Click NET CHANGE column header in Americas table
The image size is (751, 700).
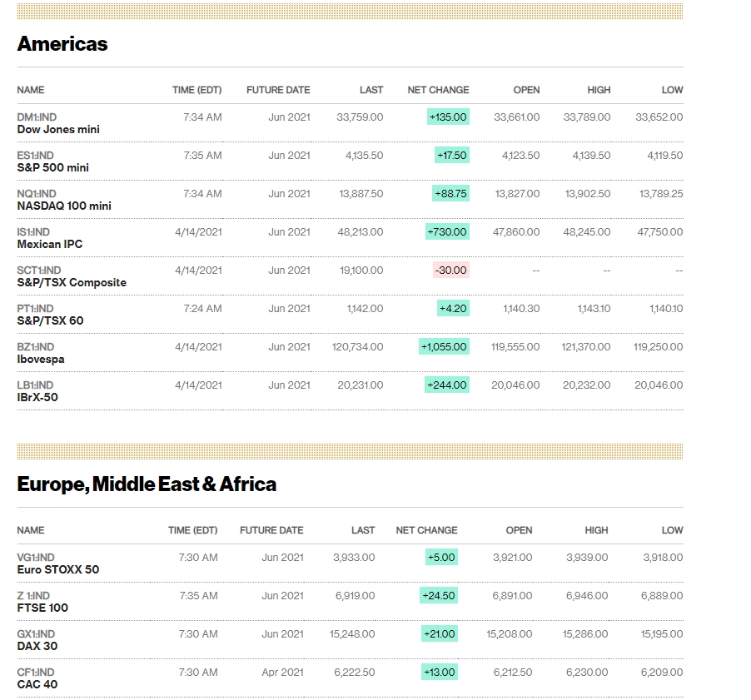pos(438,90)
